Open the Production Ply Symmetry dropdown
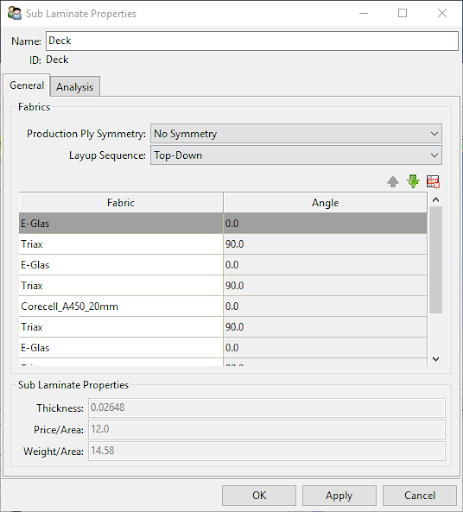 [296, 134]
